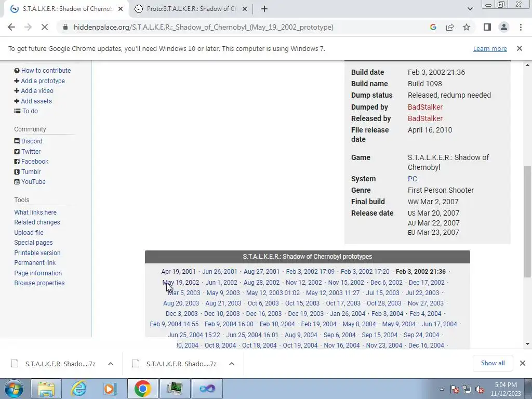The width and height of the screenshot is (532, 399).
Task: Open the Nov 12, 2002 prototype link
Action: 303,283
